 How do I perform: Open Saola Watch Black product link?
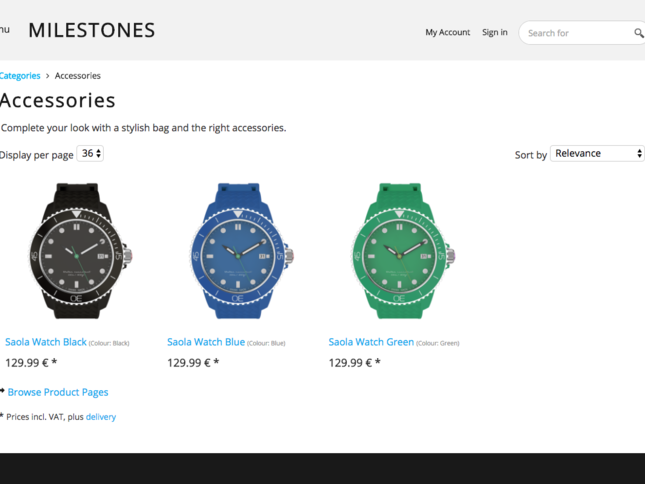point(46,342)
